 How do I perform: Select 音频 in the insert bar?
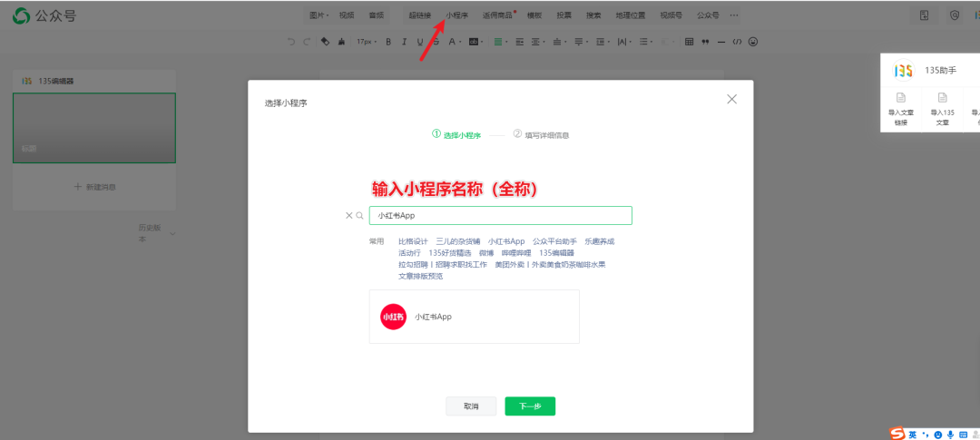click(x=375, y=15)
